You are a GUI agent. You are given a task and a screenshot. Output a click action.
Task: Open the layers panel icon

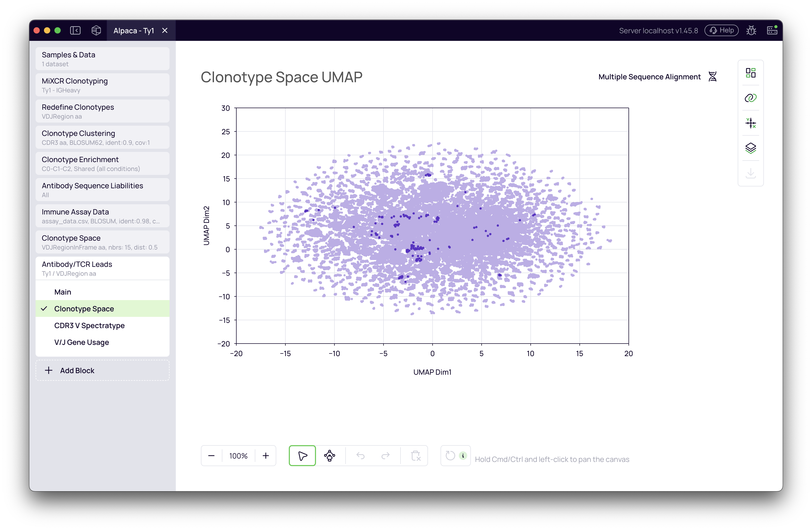coord(750,148)
